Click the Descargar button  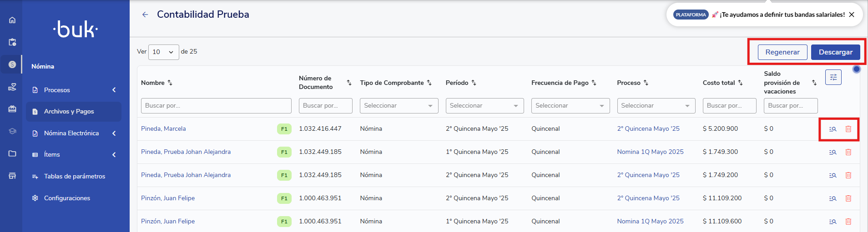[x=835, y=52]
